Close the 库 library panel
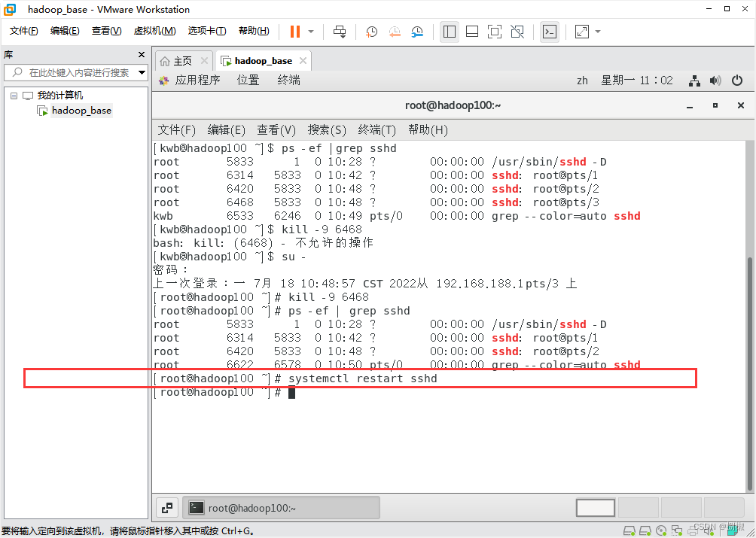The height and width of the screenshot is (538, 756). (142, 55)
